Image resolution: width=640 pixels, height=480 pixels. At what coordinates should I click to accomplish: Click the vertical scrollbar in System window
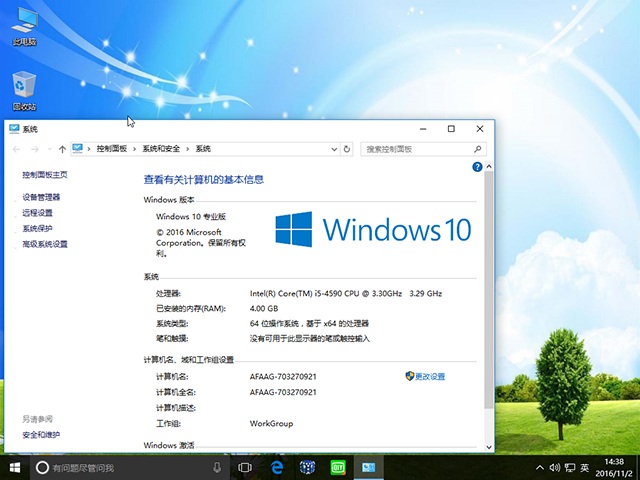[488, 300]
